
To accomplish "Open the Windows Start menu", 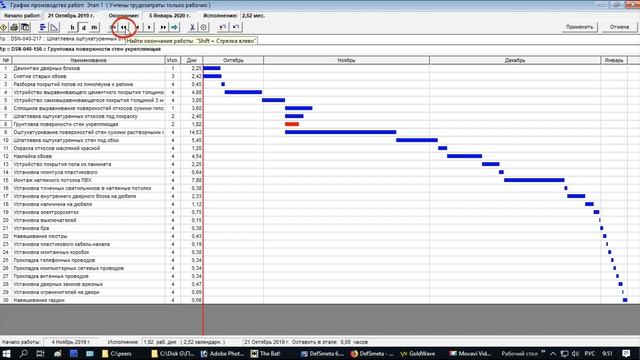I will point(6,353).
